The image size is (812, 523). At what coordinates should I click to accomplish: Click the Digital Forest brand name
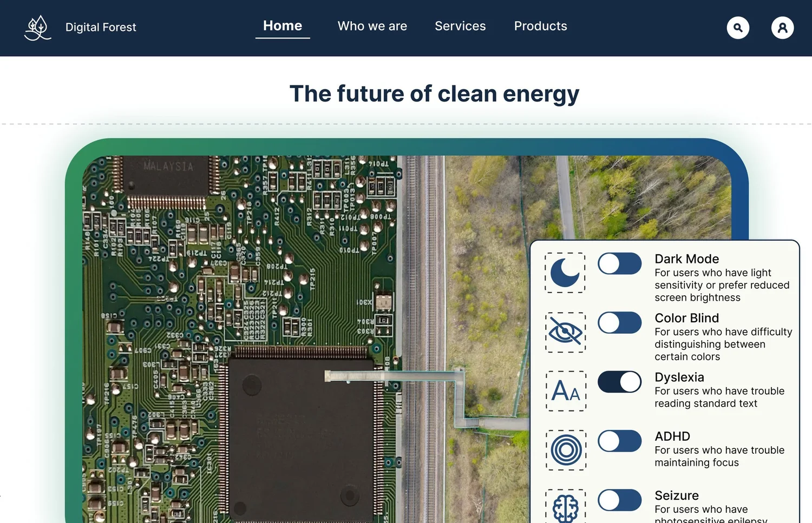click(101, 27)
